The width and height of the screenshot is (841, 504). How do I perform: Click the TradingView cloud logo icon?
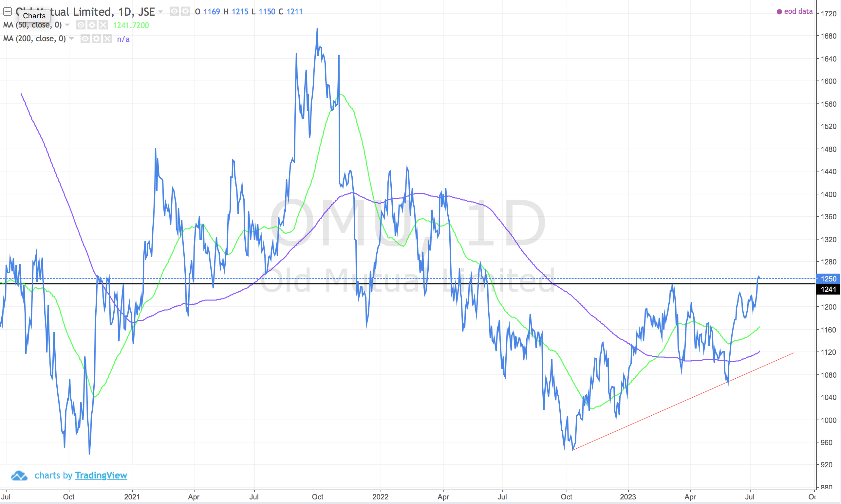coord(19,476)
